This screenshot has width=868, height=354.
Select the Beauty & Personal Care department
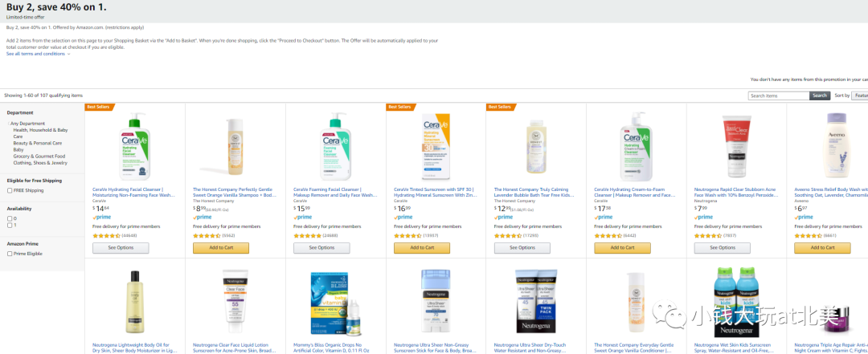pos(38,143)
